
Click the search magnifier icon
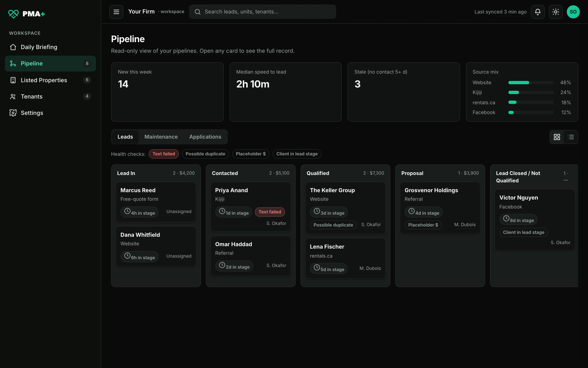click(198, 12)
